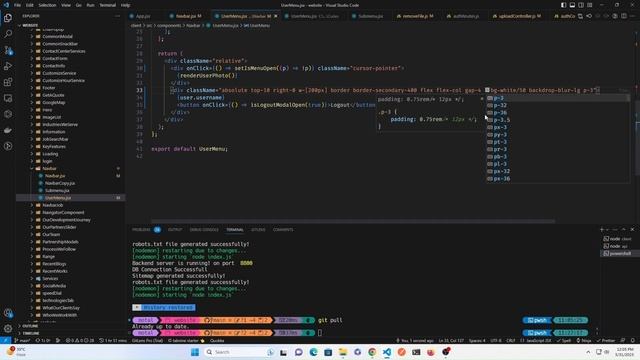
Task: Collapse the Navbar folder
Action: coord(49,169)
